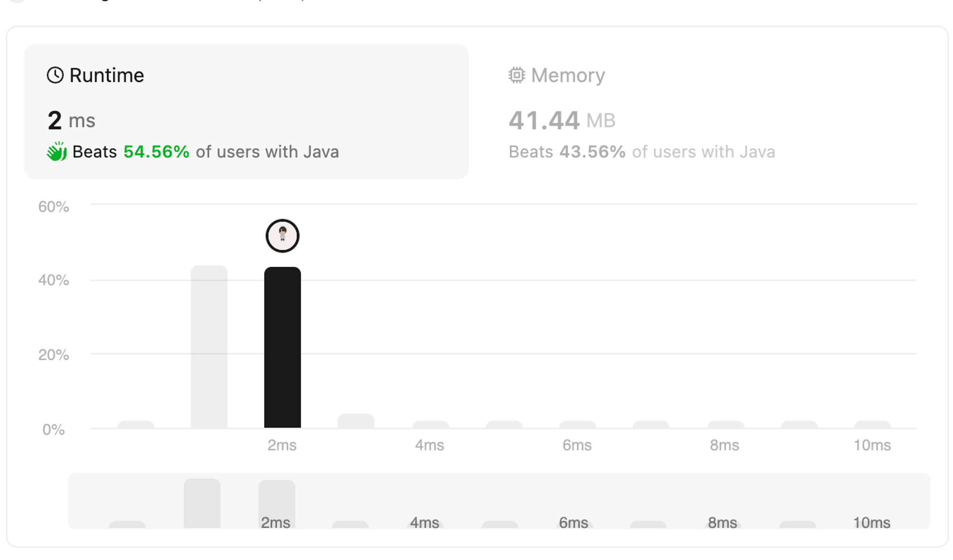Click the tallest bar in the bottom range selector

click(202, 504)
